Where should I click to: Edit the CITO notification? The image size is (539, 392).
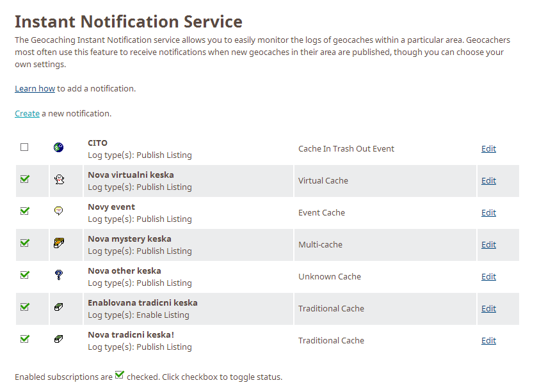click(x=488, y=148)
